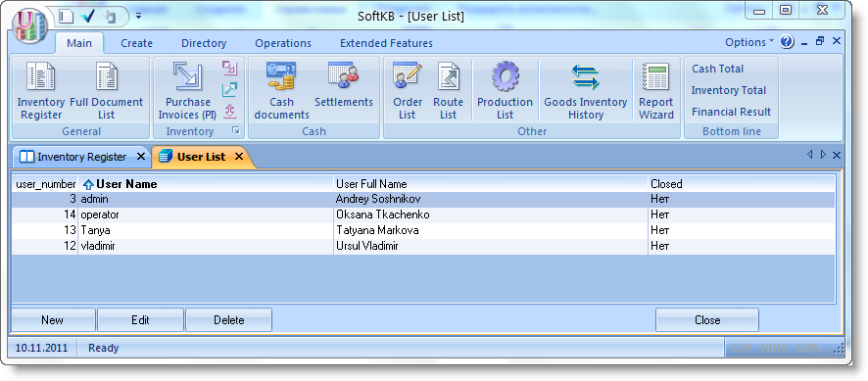The image size is (868, 381).
Task: Open the Order List
Action: pos(408,90)
